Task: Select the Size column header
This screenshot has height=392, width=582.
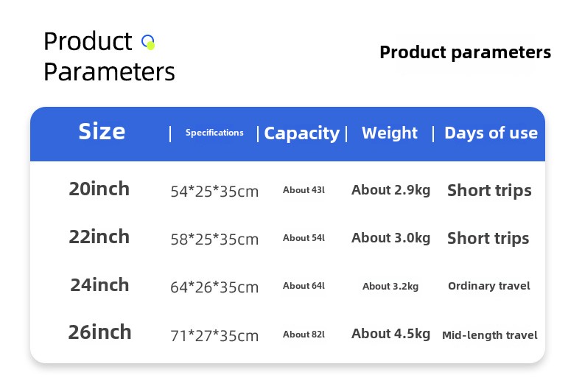Action: 102,131
